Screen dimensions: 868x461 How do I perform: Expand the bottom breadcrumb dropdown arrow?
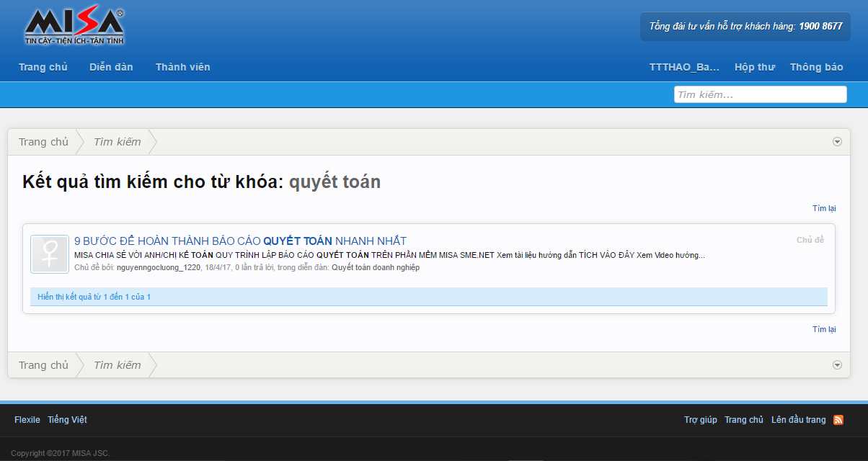tap(837, 365)
